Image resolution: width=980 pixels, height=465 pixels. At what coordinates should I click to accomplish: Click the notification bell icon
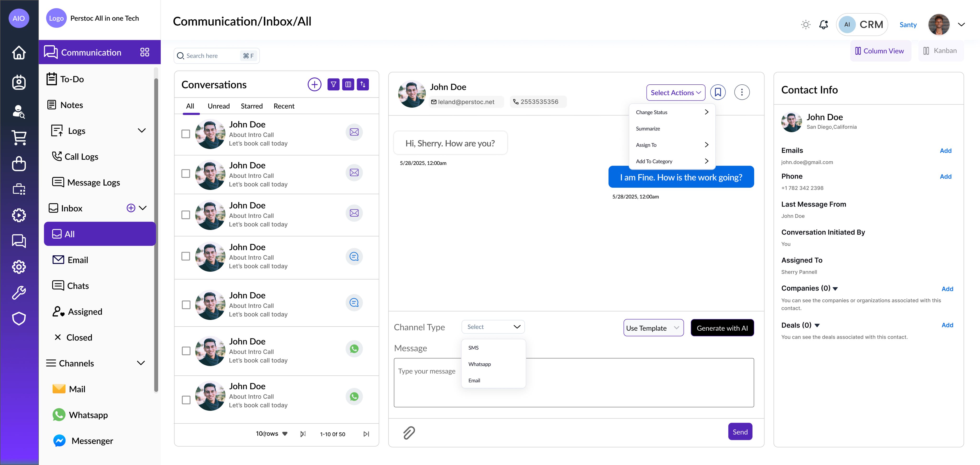823,25
